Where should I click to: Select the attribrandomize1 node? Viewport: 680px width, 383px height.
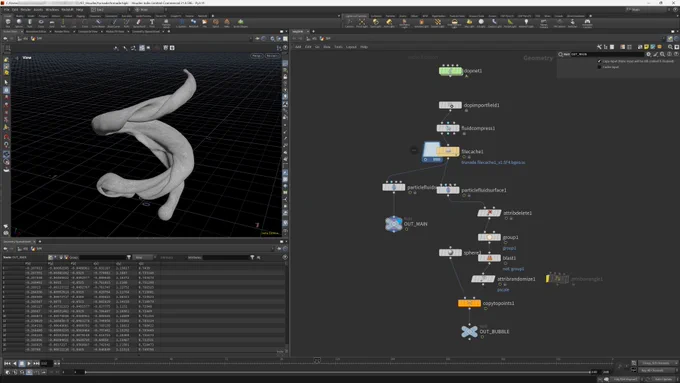[483, 279]
